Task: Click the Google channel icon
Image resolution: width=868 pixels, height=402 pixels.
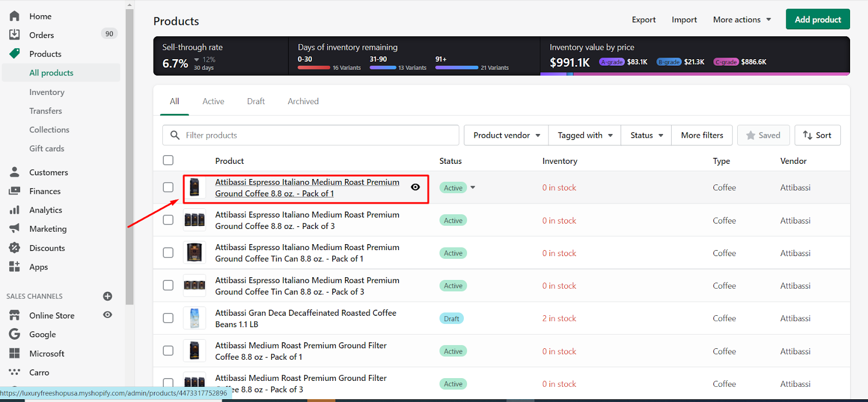Action: click(x=15, y=334)
